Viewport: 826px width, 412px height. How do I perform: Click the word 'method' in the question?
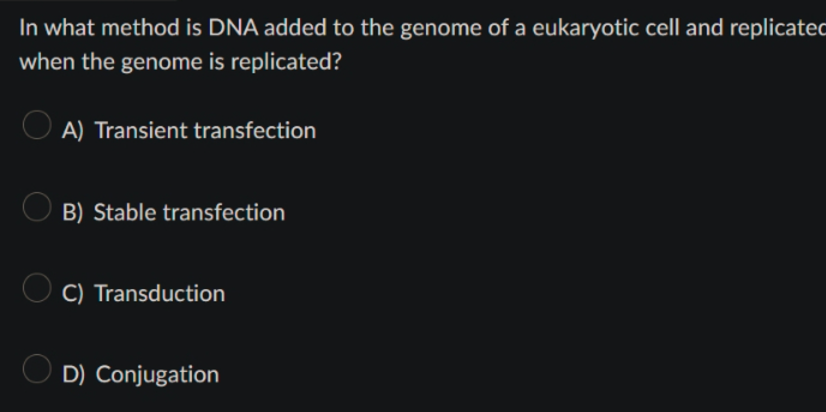click(140, 27)
